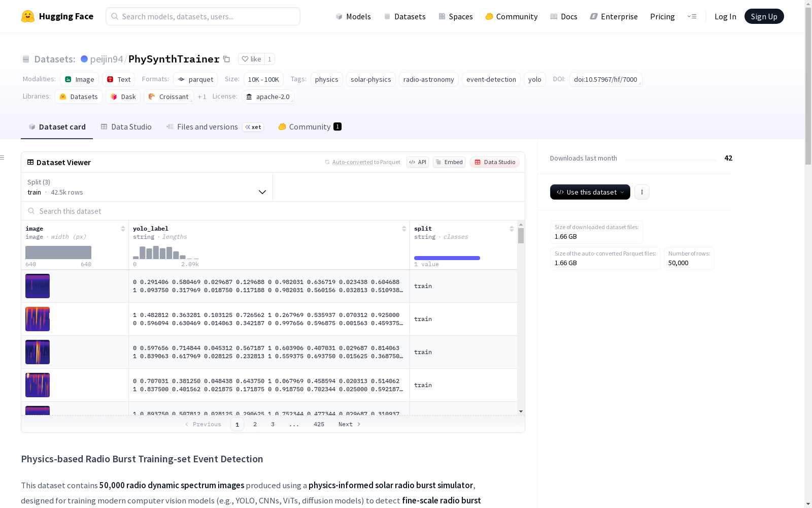Go to page 3 of the viewer
Viewport: 812px width, 508px height.
pyautogui.click(x=273, y=424)
